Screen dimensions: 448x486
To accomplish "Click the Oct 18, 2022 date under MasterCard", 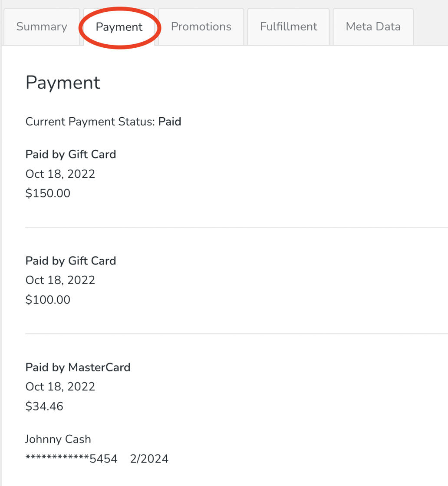I will pos(60,387).
